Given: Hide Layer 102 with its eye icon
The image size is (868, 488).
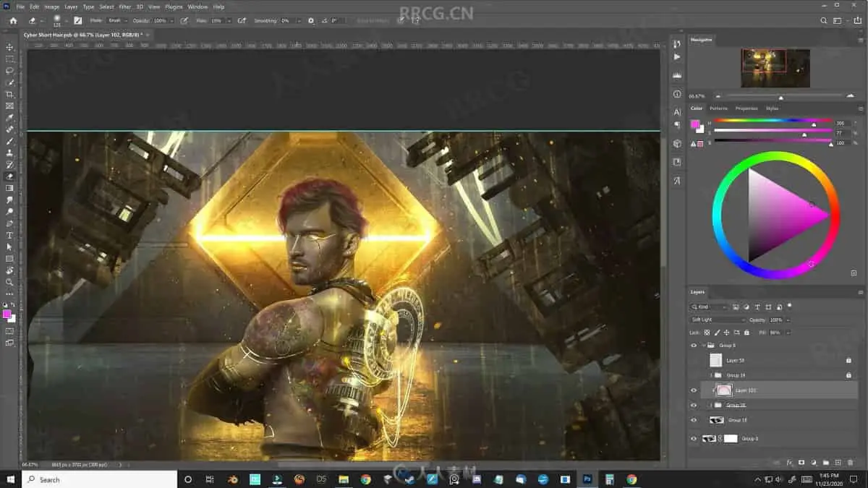Looking at the screenshot, I should coord(693,390).
